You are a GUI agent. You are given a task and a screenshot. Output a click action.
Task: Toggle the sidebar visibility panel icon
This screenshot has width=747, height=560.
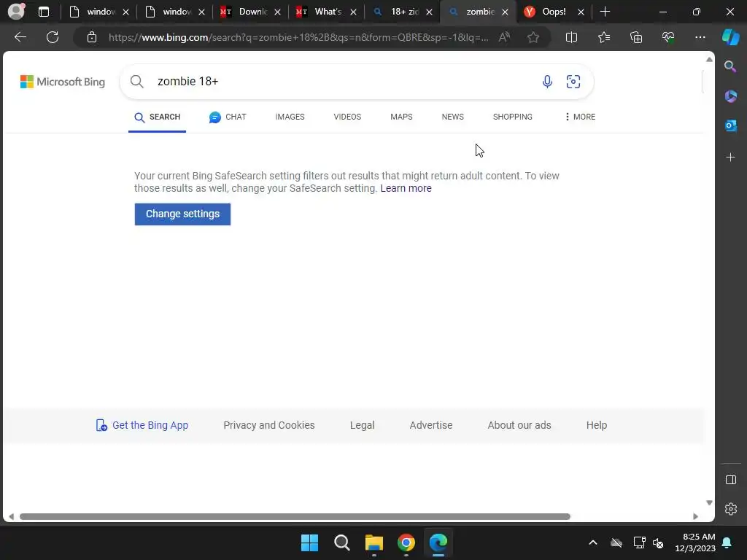tap(730, 480)
